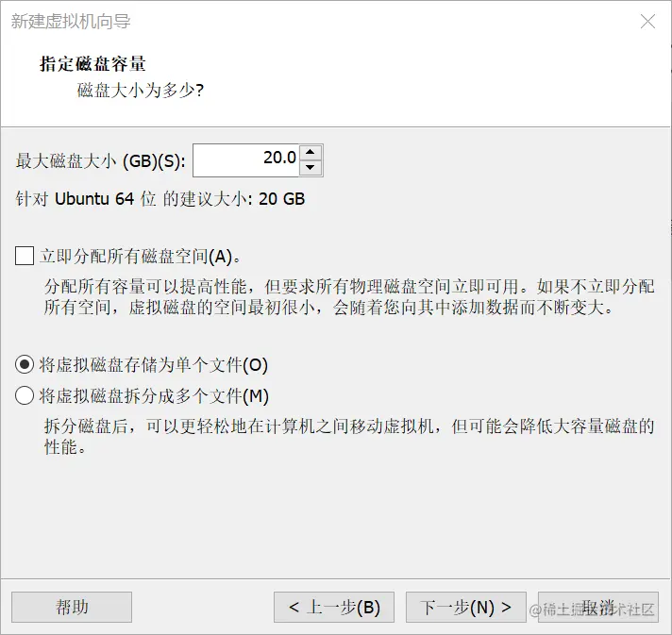
Task: Cancel the wizard with 取消 button
Action: (x=598, y=607)
